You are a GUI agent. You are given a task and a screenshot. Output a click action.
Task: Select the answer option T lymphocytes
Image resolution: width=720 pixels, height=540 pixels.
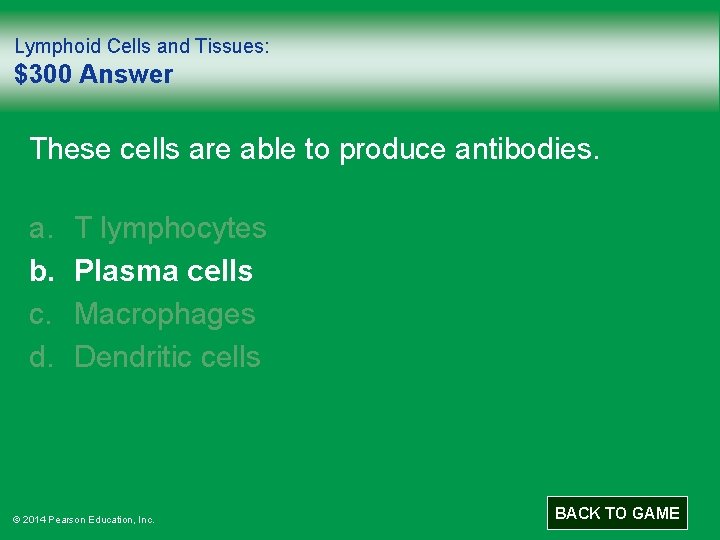pos(170,228)
